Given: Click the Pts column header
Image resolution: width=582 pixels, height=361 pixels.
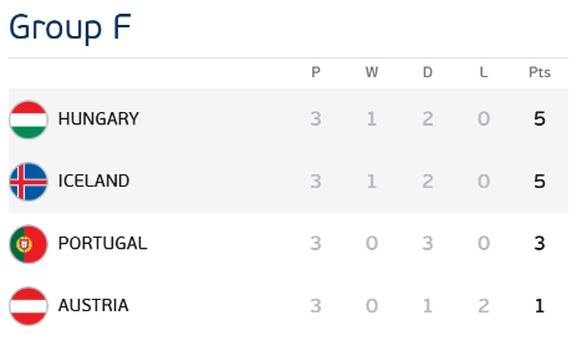Looking at the screenshot, I should click(x=539, y=72).
